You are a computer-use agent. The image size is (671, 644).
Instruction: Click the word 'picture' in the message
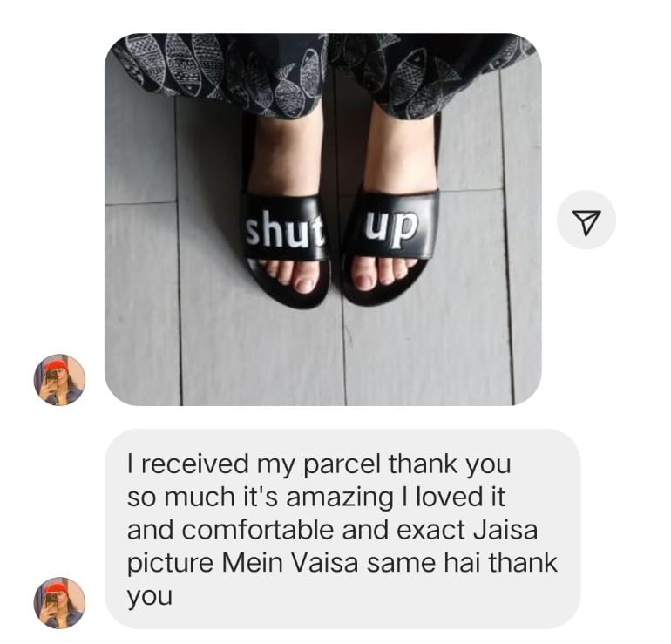tap(170, 564)
